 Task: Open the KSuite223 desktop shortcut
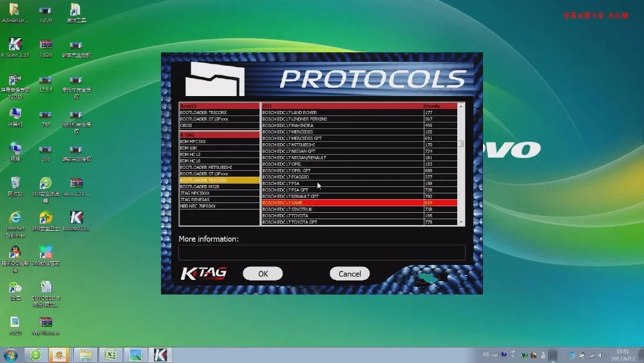pyautogui.click(x=76, y=221)
